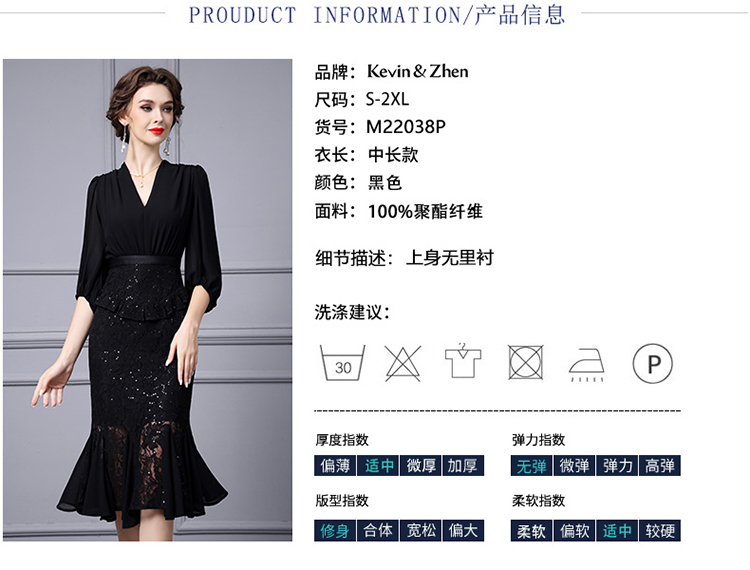Click the do-not-bleach crossed triangle icon
Screen dimensions: 750x570
pyautogui.click(x=403, y=363)
